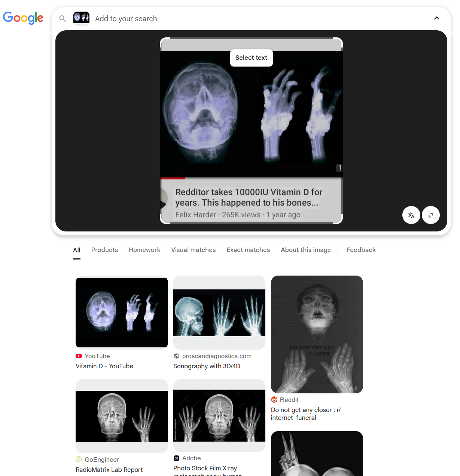460x476 pixels.
Task: Open the YouTube Vitamin D result thumbnail
Action: (122, 313)
